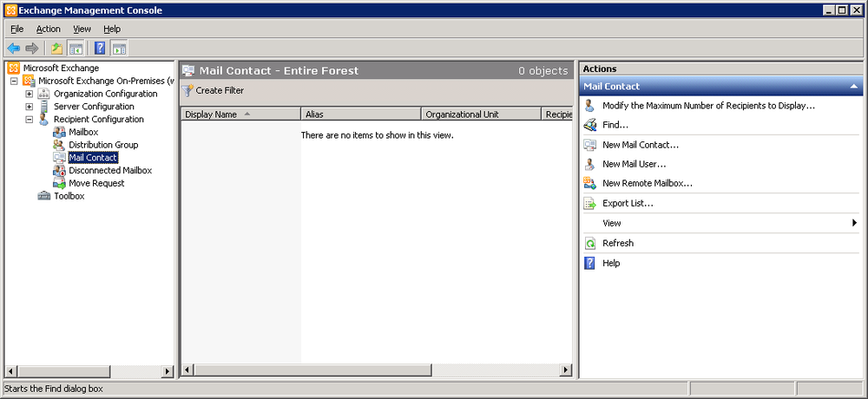The image size is (868, 399).
Task: Click the Server Configuration icon
Action: tap(43, 106)
